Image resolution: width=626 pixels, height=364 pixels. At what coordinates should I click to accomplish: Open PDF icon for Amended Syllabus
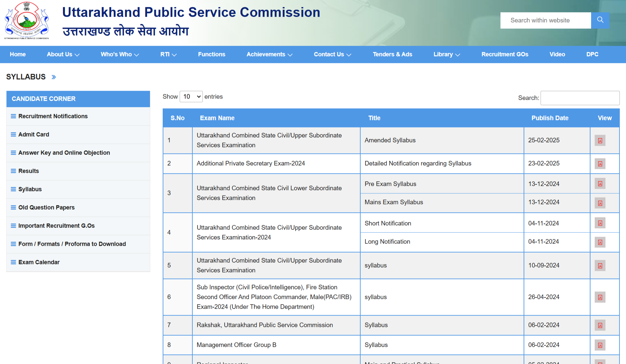click(600, 140)
